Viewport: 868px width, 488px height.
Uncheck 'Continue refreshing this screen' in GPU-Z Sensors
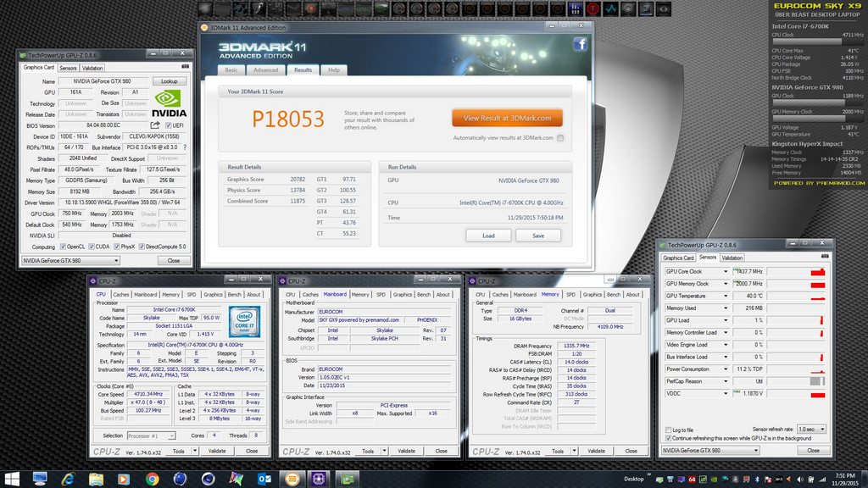[668, 438]
